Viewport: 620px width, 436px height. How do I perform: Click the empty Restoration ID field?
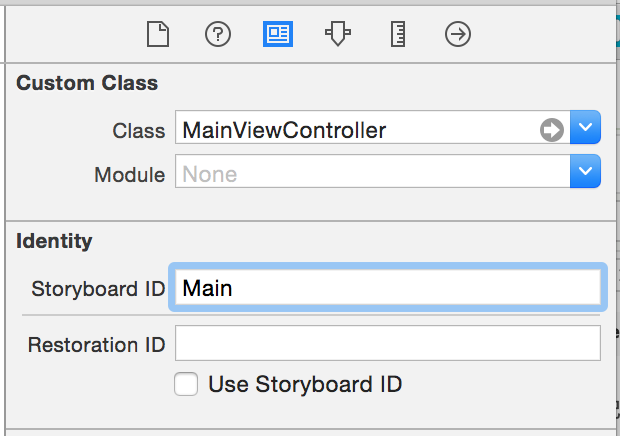(388, 343)
